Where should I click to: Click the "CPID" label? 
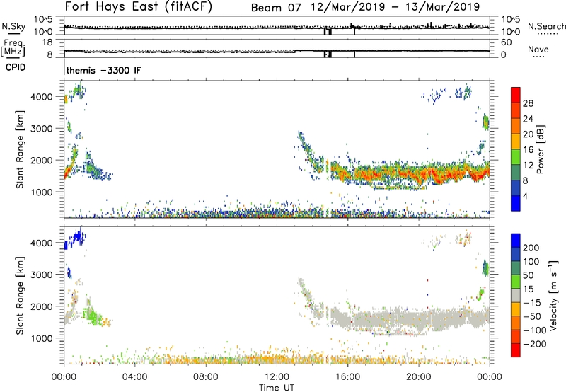pos(16,67)
